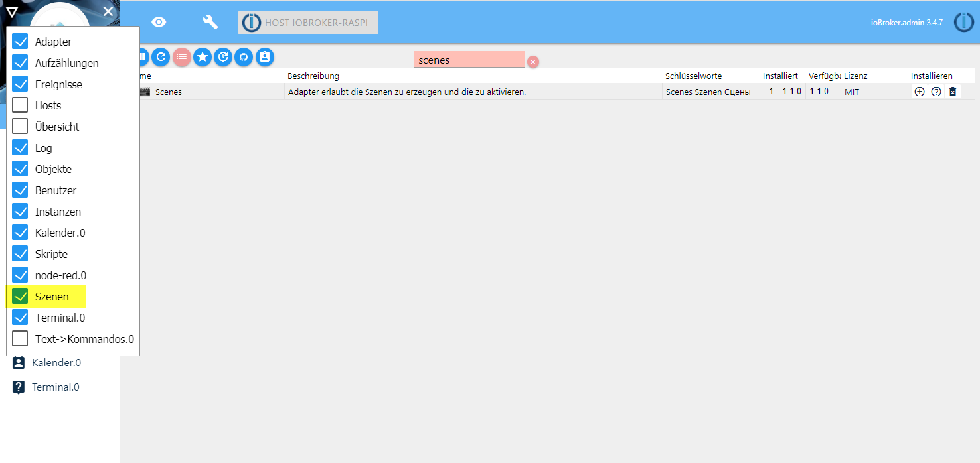Viewport: 980px width, 463px height.
Task: Enable the Text->Kommandos.0 checkbox
Action: click(x=20, y=339)
